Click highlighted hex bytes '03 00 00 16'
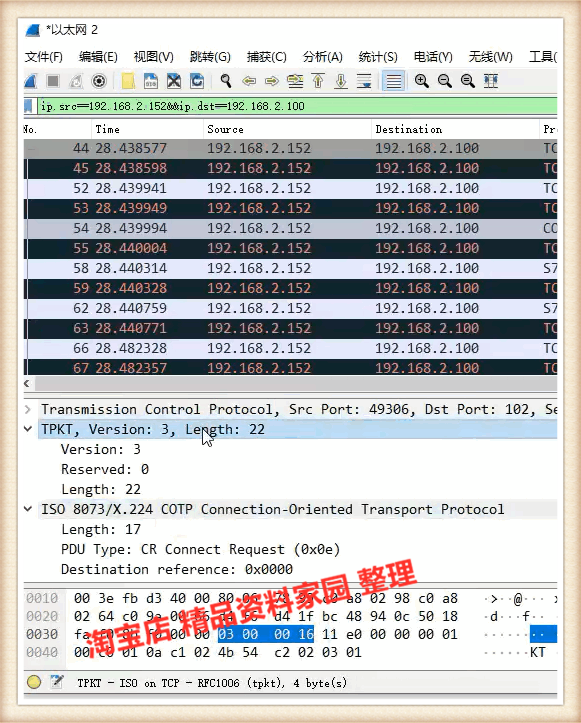Viewport: 581px width, 723px height. pos(266,634)
